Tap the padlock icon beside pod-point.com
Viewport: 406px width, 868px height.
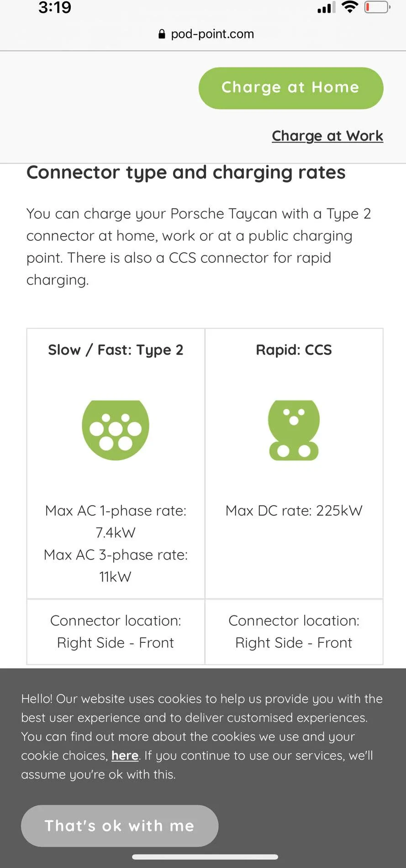162,34
